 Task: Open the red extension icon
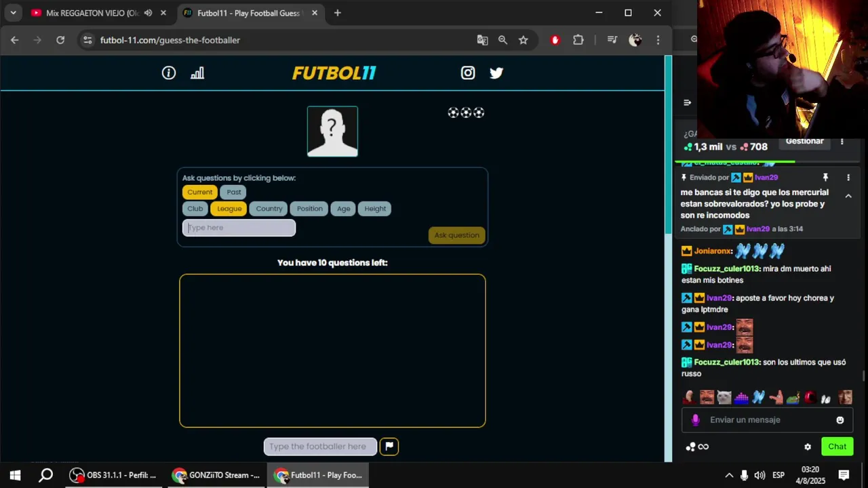point(555,40)
